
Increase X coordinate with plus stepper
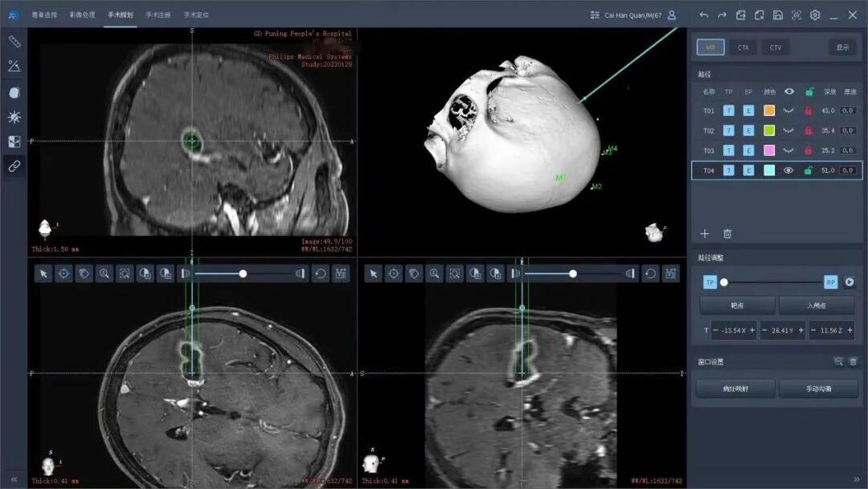tap(751, 331)
